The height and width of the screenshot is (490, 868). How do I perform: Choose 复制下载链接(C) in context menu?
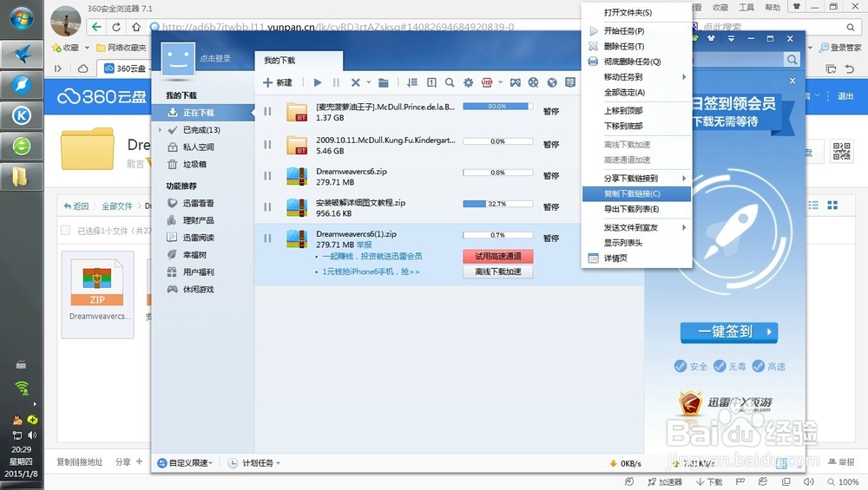point(636,194)
